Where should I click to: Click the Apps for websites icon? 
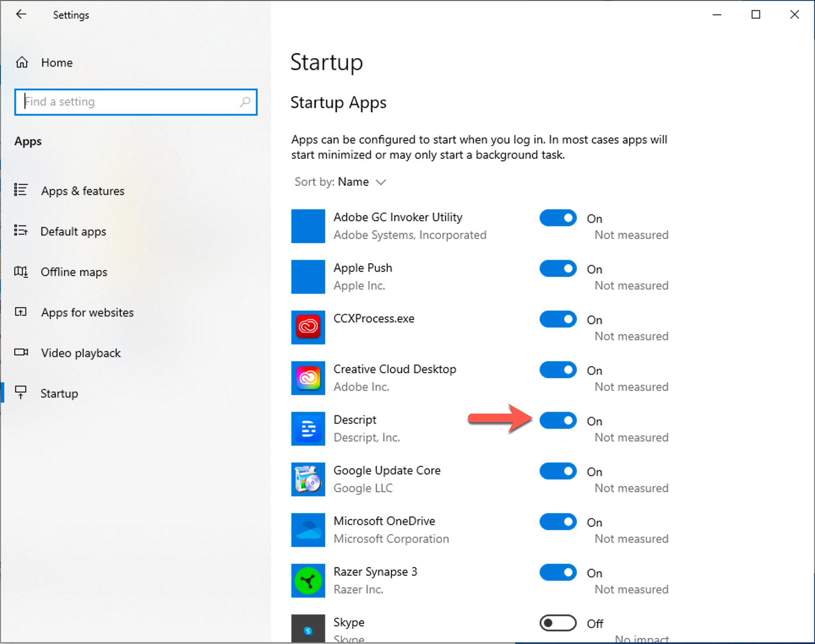coord(21,312)
